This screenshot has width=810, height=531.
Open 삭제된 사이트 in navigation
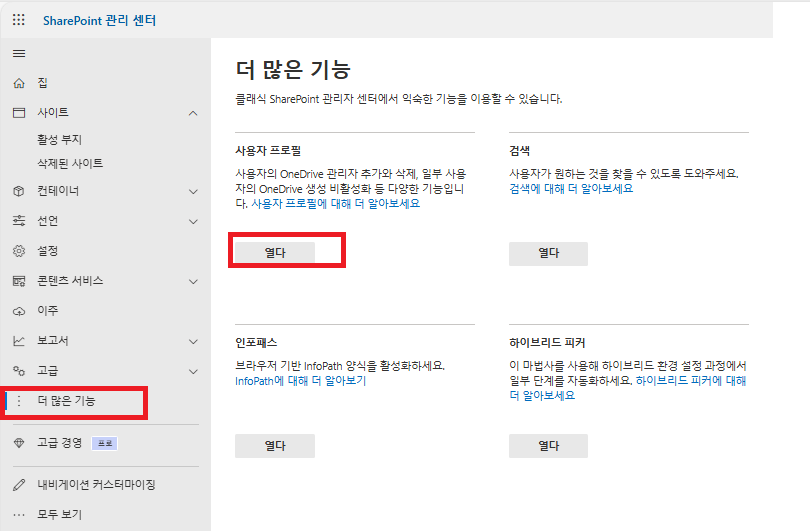coord(70,163)
